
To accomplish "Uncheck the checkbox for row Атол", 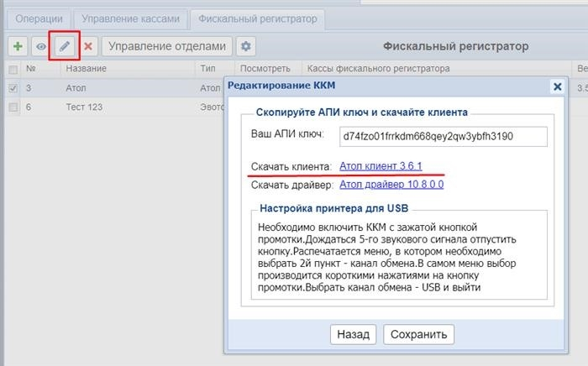I will click(12, 87).
